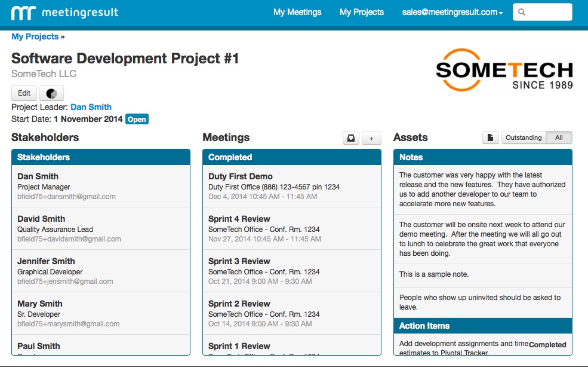
Task: Open the Sprint 4 Review meeting
Action: tap(292, 228)
